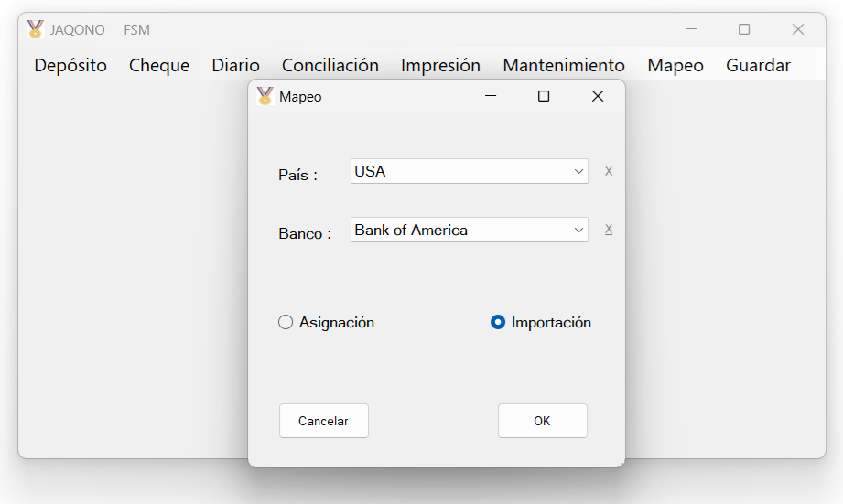The height and width of the screenshot is (504, 843).
Task: Select the Importación radio button
Action: tap(498, 322)
